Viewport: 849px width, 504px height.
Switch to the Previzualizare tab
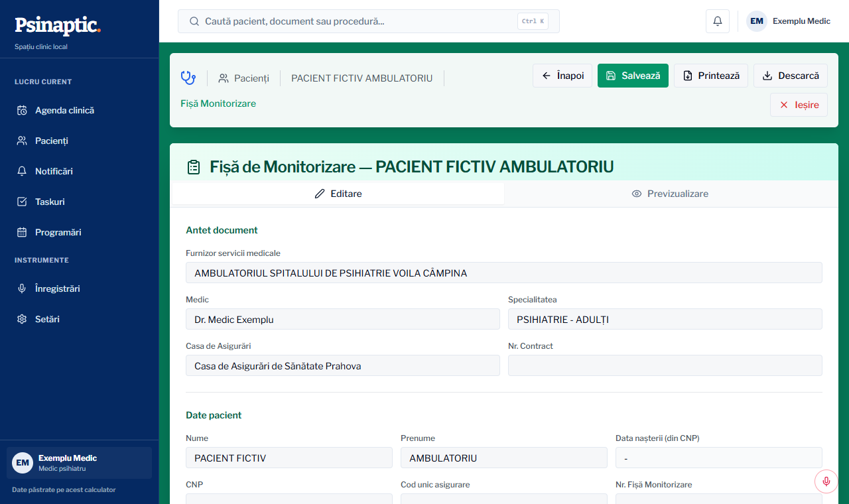coord(670,194)
